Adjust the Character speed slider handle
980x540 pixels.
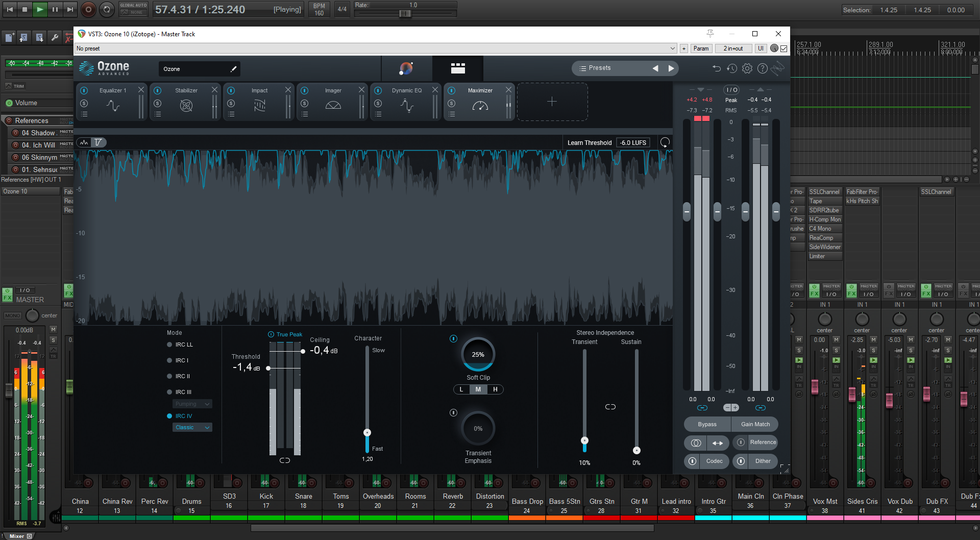click(367, 432)
